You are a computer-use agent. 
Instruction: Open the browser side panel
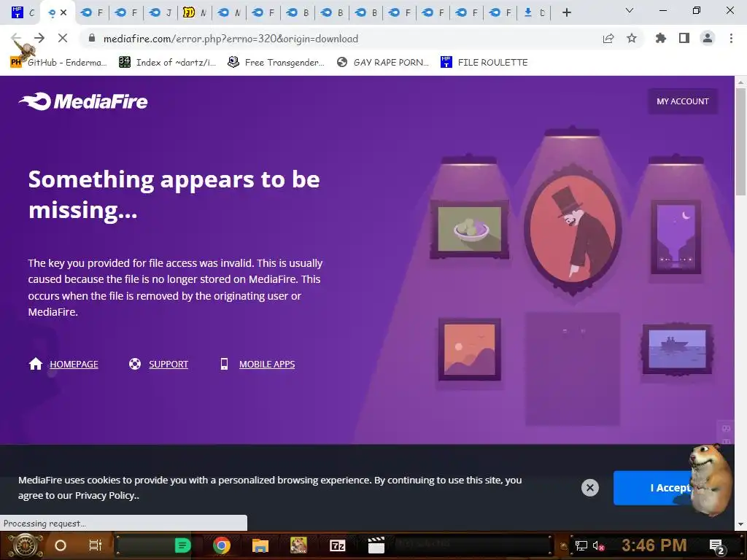(x=684, y=38)
